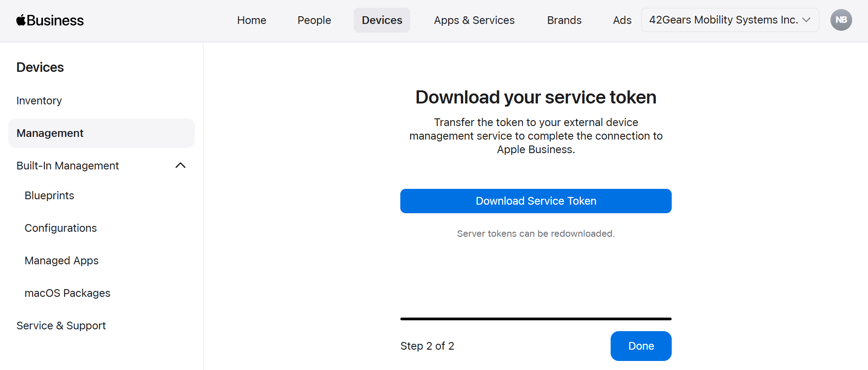Go to the Home tab
The width and height of the screenshot is (868, 370).
point(251,20)
